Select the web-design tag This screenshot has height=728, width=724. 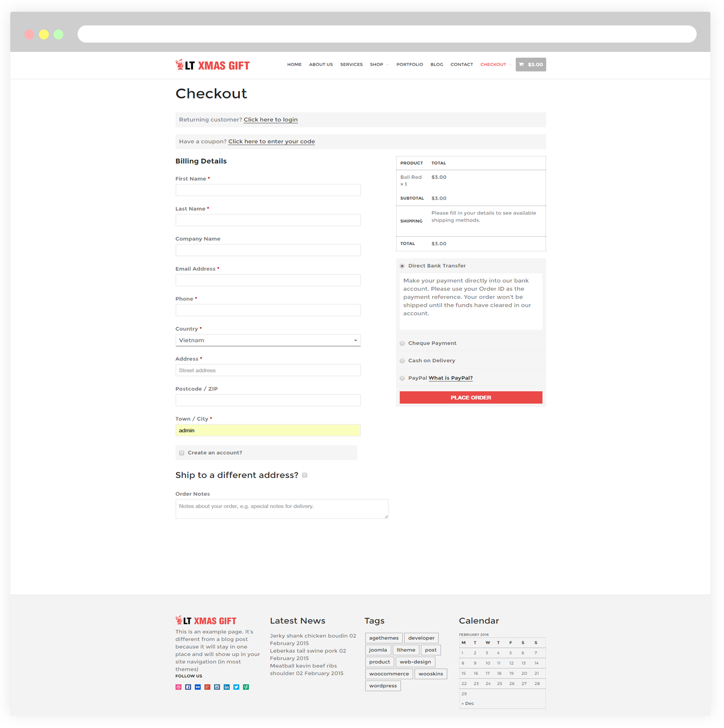tap(415, 662)
